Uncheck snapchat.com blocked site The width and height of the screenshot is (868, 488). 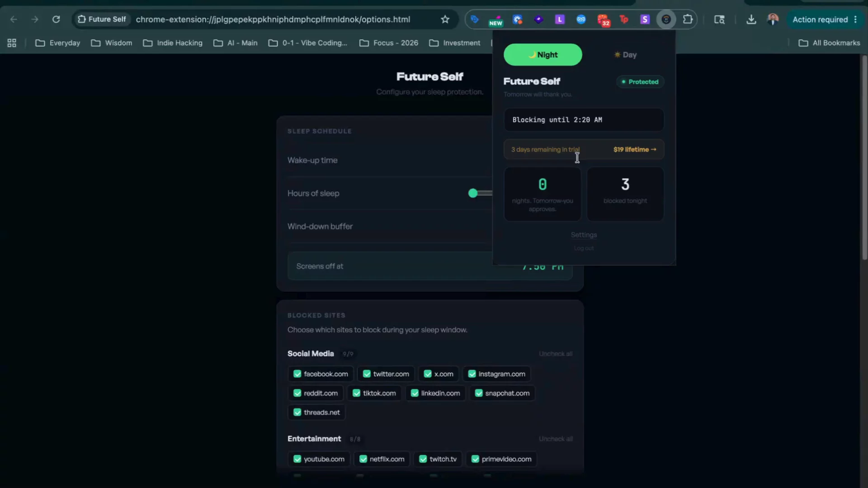(x=479, y=393)
